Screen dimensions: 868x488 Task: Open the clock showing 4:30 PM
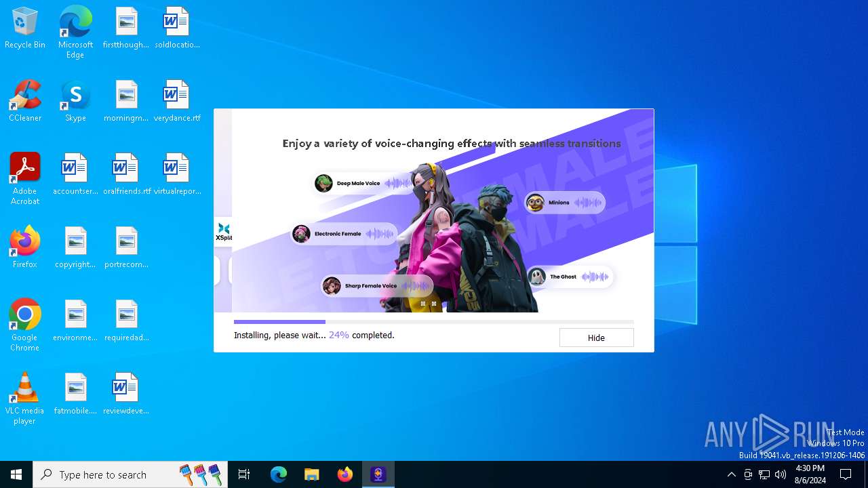point(810,474)
